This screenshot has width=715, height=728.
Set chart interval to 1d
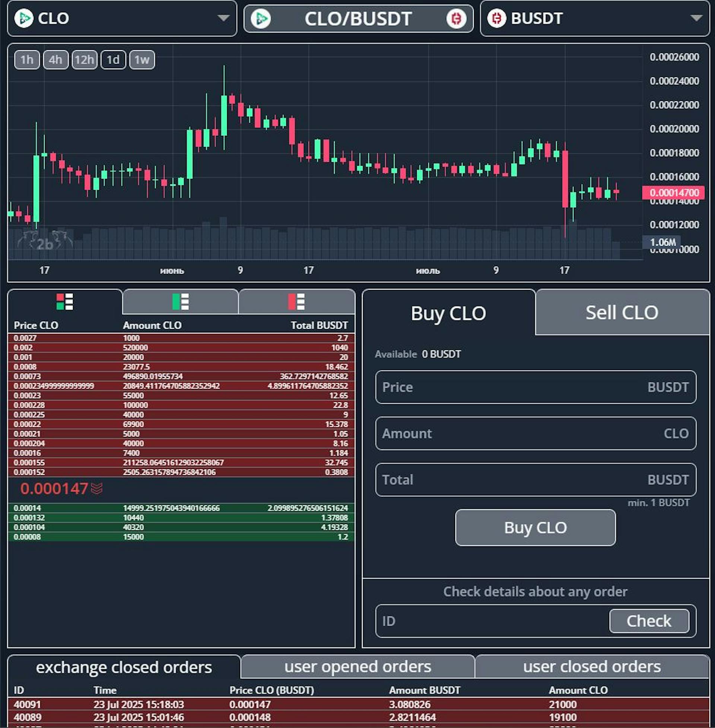pyautogui.click(x=113, y=60)
